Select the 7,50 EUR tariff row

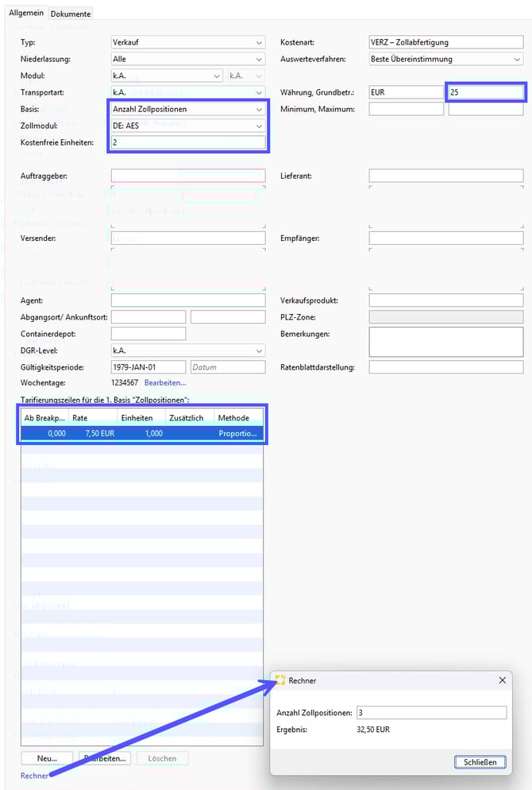141,434
